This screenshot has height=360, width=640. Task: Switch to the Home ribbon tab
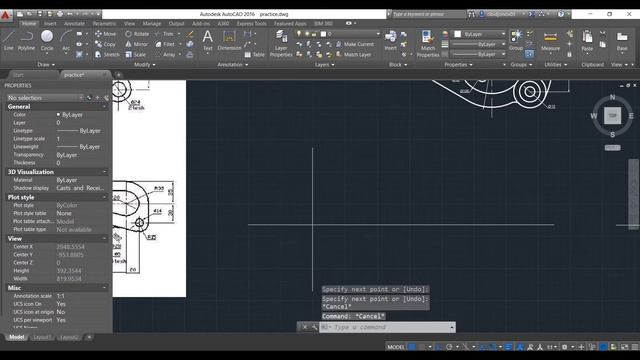(29, 24)
